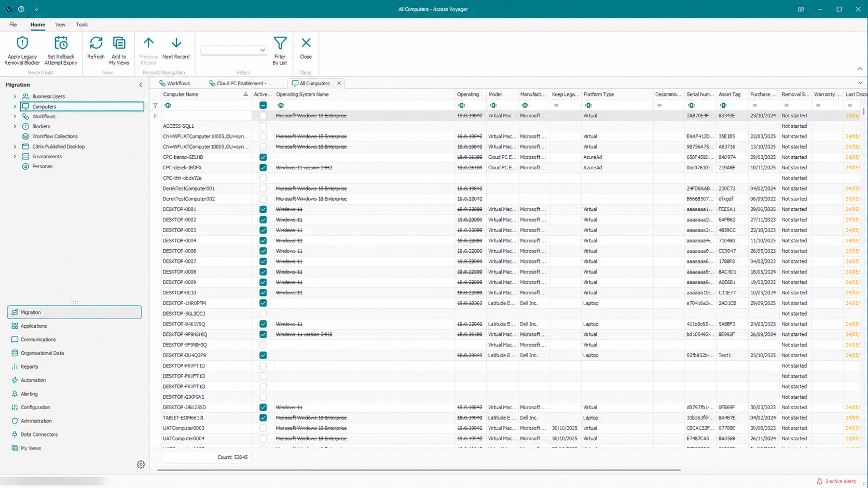
Task: Toggle Active checkbox for DerekTestComputer001
Action: (263, 188)
